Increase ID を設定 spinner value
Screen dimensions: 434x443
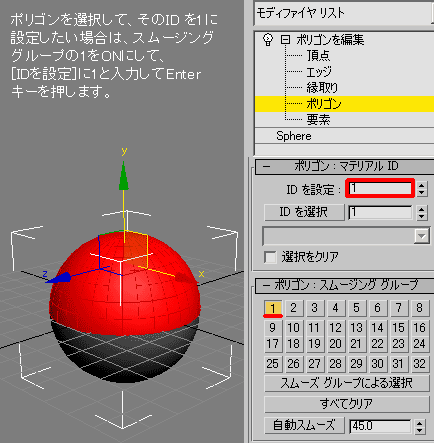422,185
